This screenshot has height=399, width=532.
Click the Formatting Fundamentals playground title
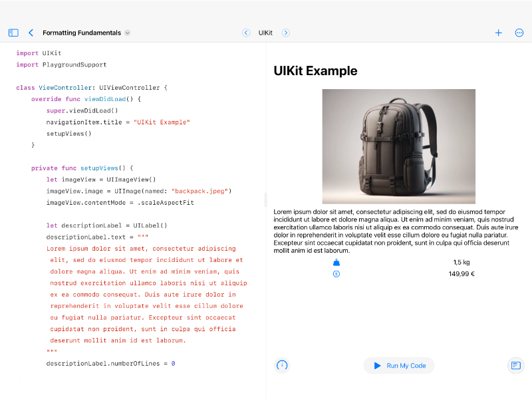[81, 33]
